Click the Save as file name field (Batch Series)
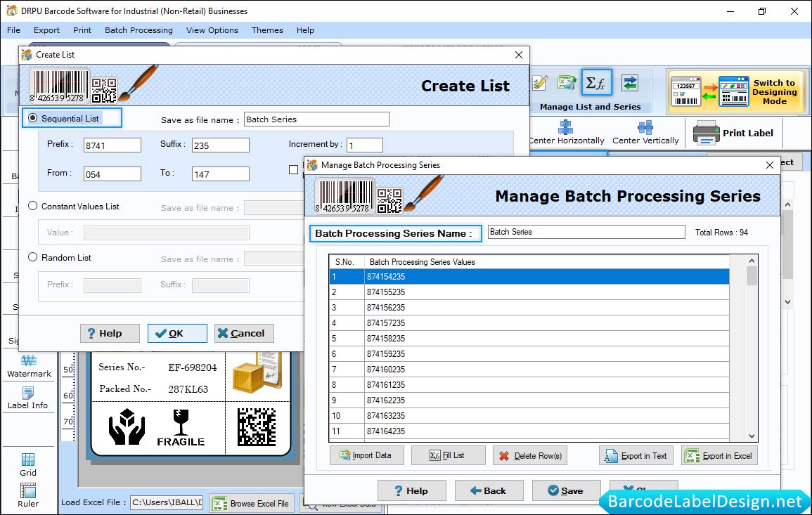This screenshot has width=812, height=515. pos(316,119)
